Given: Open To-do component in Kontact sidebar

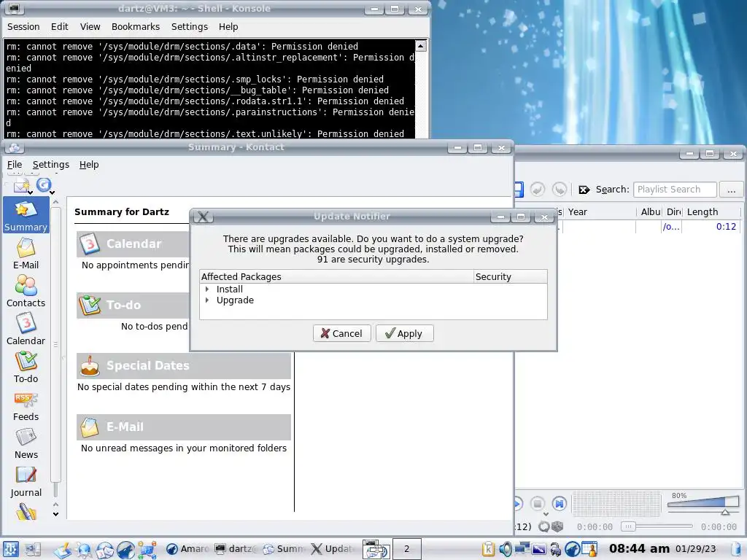Looking at the screenshot, I should (26, 367).
